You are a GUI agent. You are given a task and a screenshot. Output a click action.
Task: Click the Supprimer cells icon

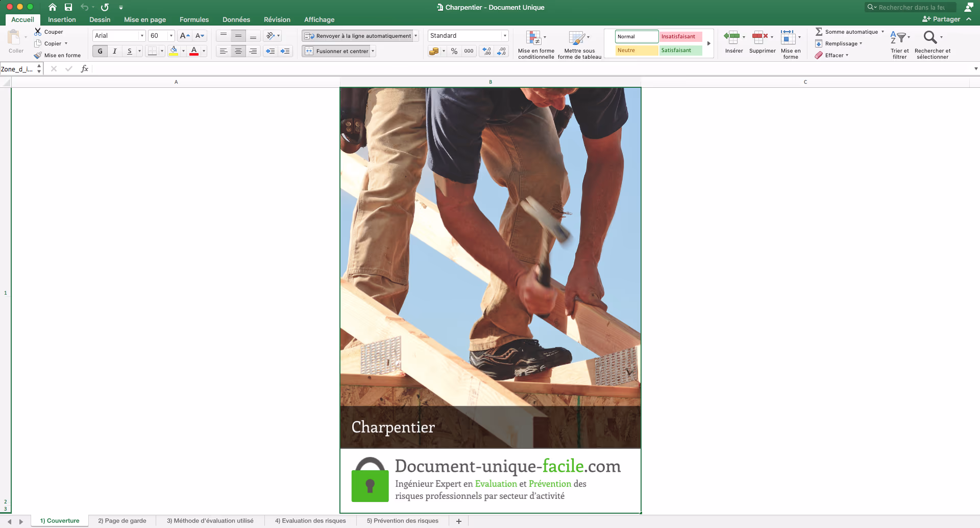pos(760,37)
